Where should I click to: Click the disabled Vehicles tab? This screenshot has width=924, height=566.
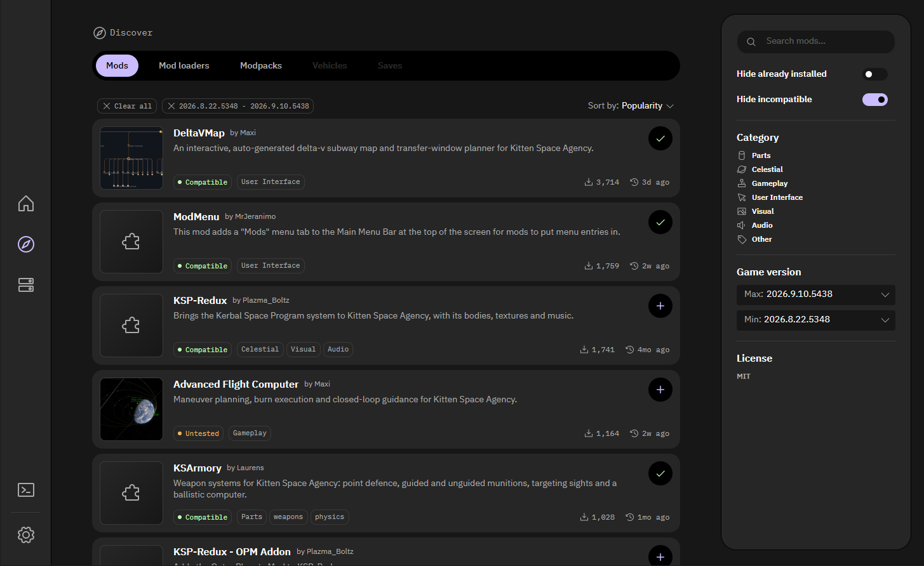pos(330,65)
